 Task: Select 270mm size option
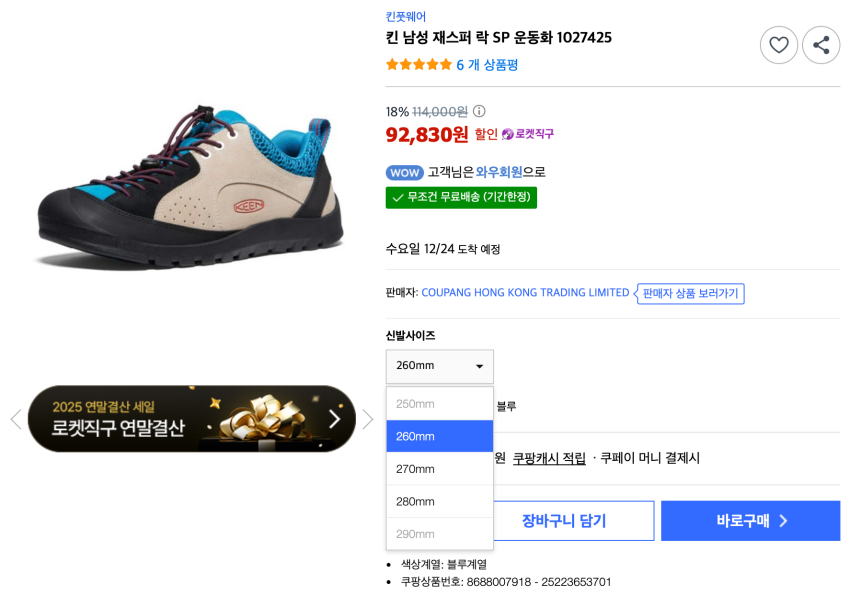pos(439,469)
